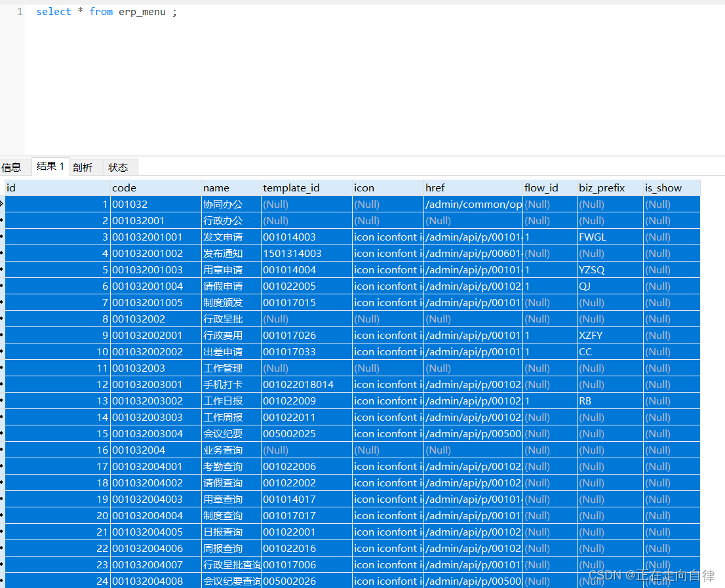Click the flow_id column header
Viewport: 725px width, 588px height.
[549, 187]
